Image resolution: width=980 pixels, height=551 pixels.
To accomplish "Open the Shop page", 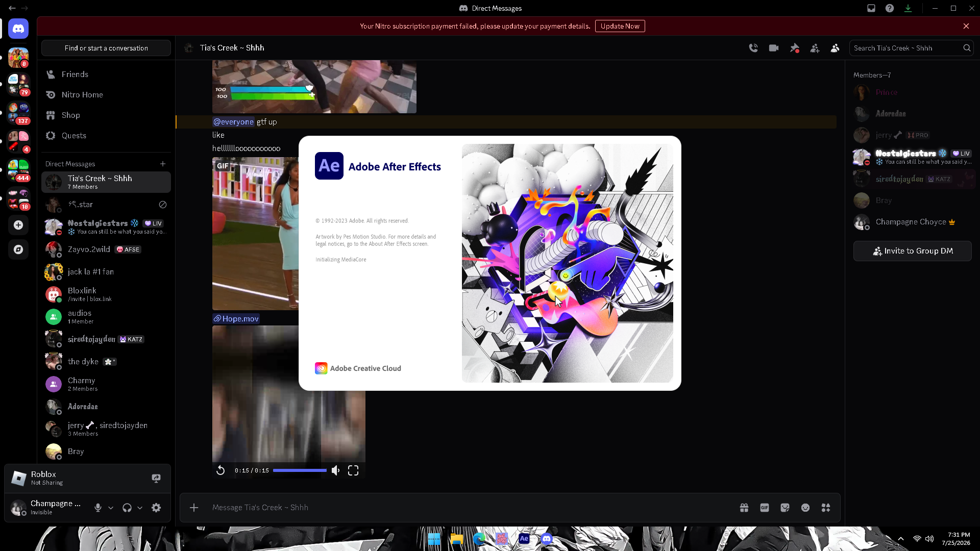I will pyautogui.click(x=106, y=115).
